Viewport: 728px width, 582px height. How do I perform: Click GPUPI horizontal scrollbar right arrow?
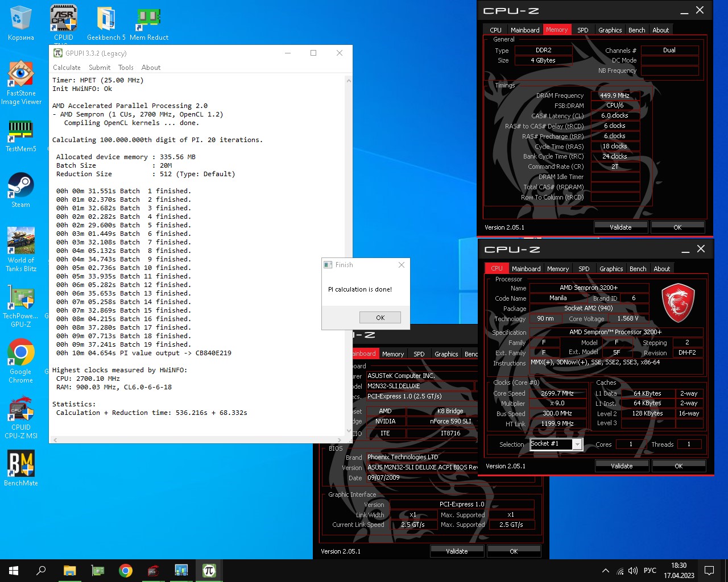coord(340,440)
